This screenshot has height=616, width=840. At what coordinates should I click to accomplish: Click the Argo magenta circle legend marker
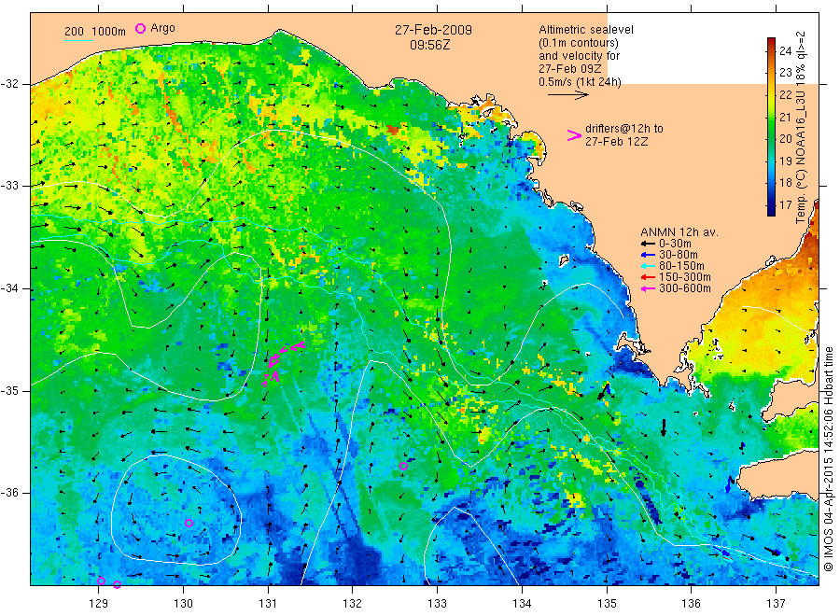tap(140, 28)
